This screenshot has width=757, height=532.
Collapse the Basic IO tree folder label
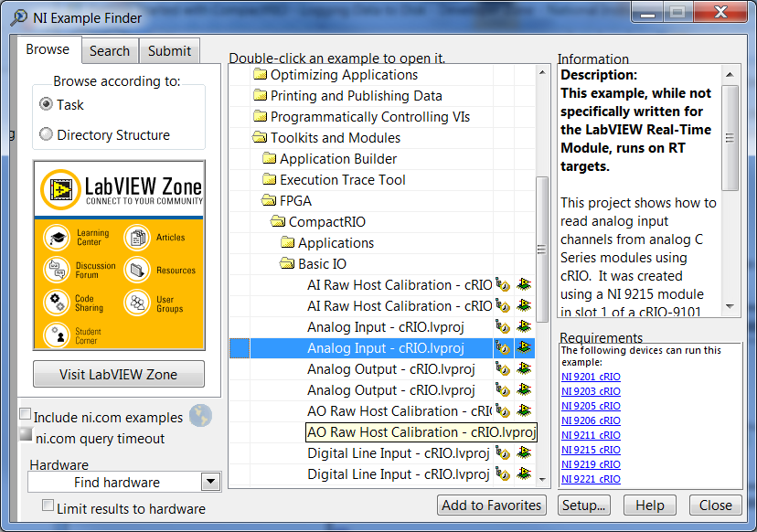pos(322,263)
